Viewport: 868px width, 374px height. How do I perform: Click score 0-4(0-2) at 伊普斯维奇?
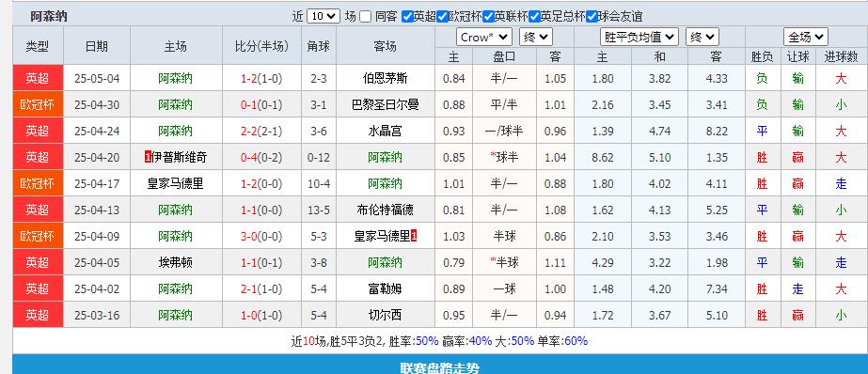(261, 158)
